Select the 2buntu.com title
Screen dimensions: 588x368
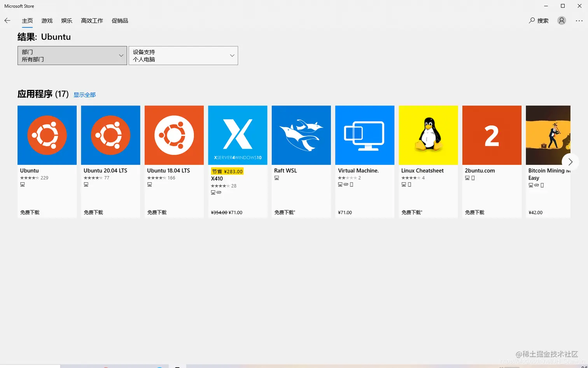480,170
